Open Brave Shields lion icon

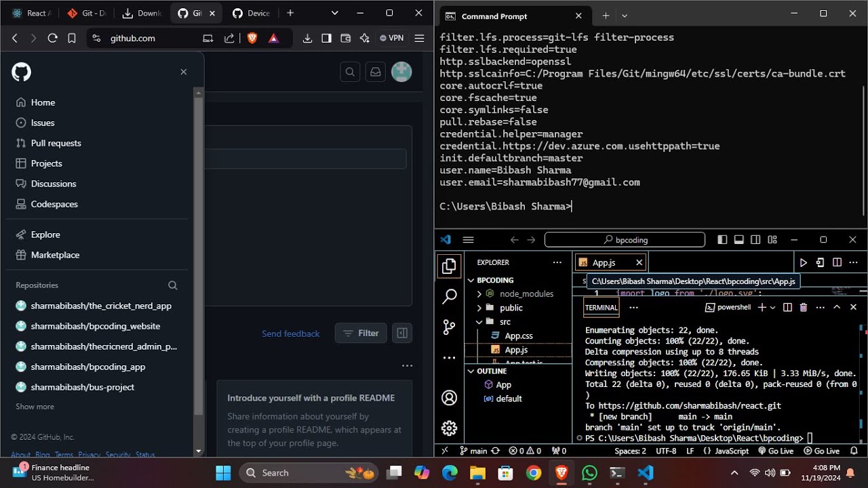click(252, 39)
